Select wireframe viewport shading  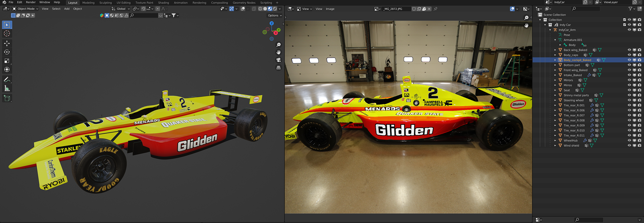pyautogui.click(x=260, y=9)
